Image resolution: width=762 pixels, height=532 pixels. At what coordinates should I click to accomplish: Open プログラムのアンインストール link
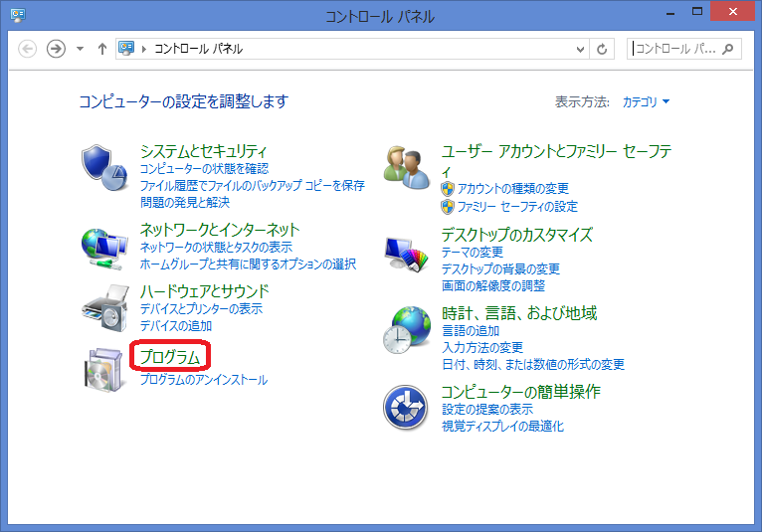coord(204,380)
